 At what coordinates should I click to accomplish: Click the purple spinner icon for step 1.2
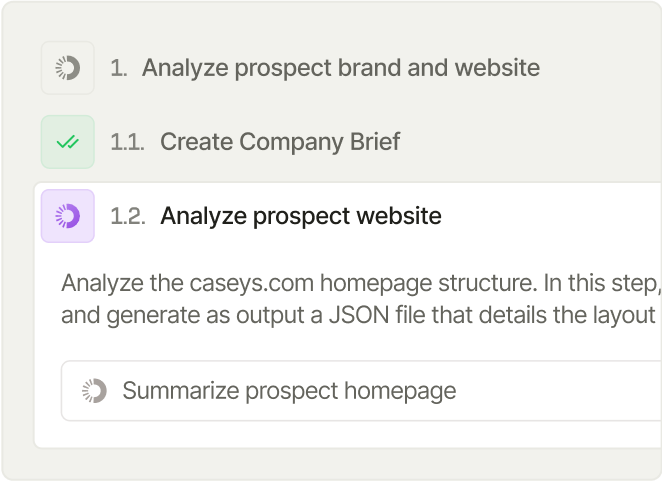pyautogui.click(x=68, y=216)
